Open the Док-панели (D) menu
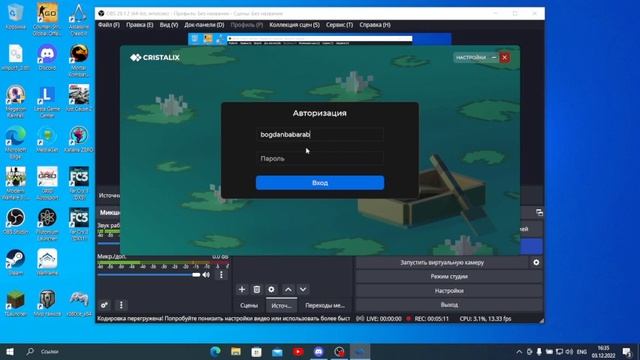 204,25
